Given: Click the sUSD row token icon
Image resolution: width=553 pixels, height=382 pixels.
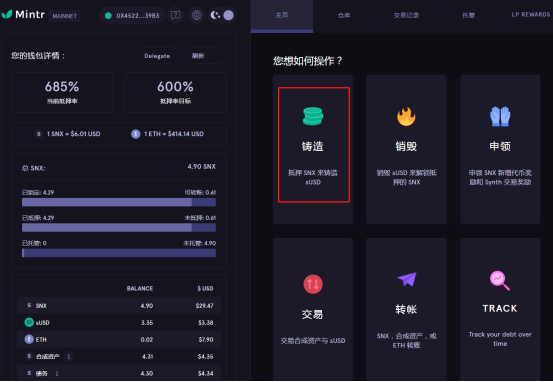Looking at the screenshot, I should [x=29, y=322].
